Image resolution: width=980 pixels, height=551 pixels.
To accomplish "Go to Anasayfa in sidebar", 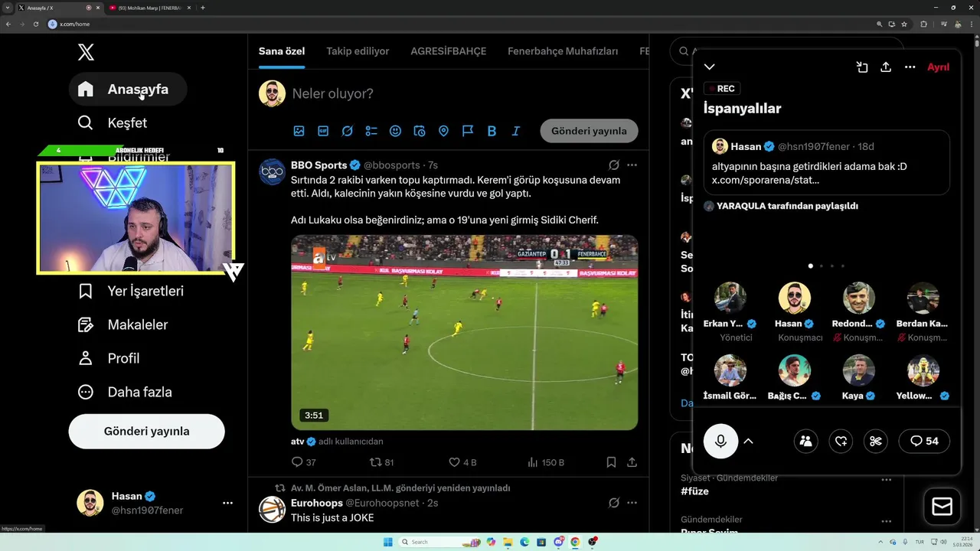I will (x=128, y=89).
